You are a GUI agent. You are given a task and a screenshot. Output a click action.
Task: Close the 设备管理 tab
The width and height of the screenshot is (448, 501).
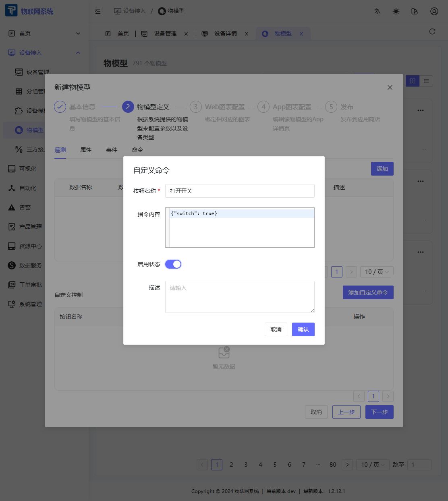[x=186, y=34]
